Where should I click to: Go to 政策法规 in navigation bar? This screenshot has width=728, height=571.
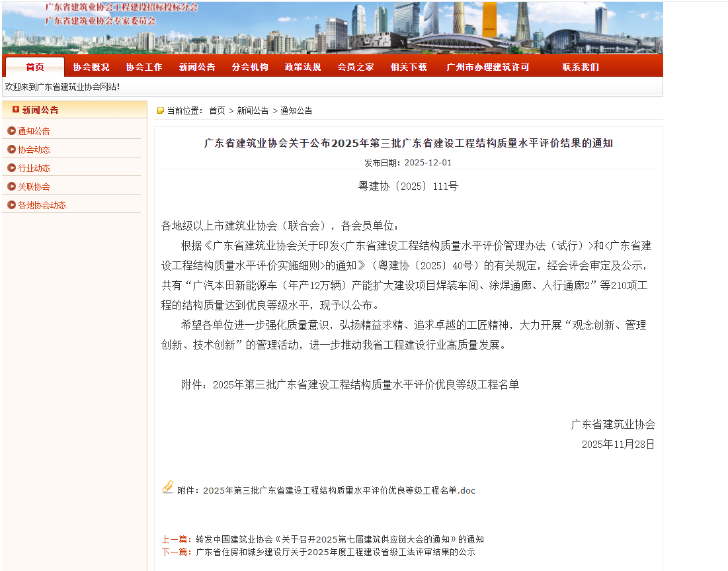click(x=303, y=67)
